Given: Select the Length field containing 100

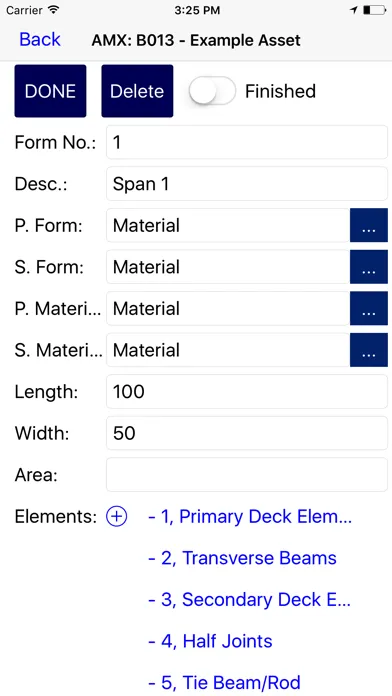Looking at the screenshot, I should 247,392.
